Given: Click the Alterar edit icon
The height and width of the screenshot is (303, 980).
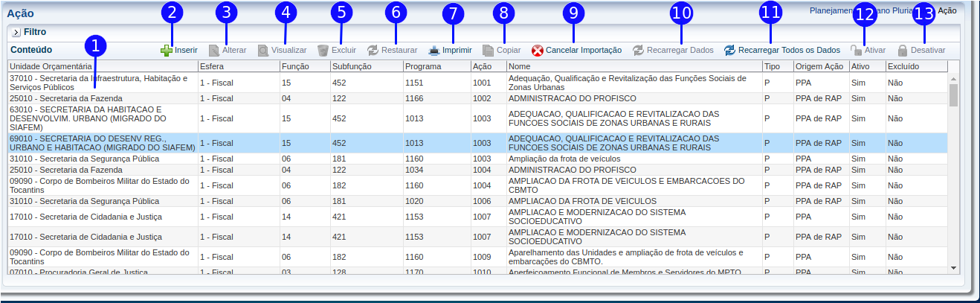Looking at the screenshot, I should [x=214, y=51].
